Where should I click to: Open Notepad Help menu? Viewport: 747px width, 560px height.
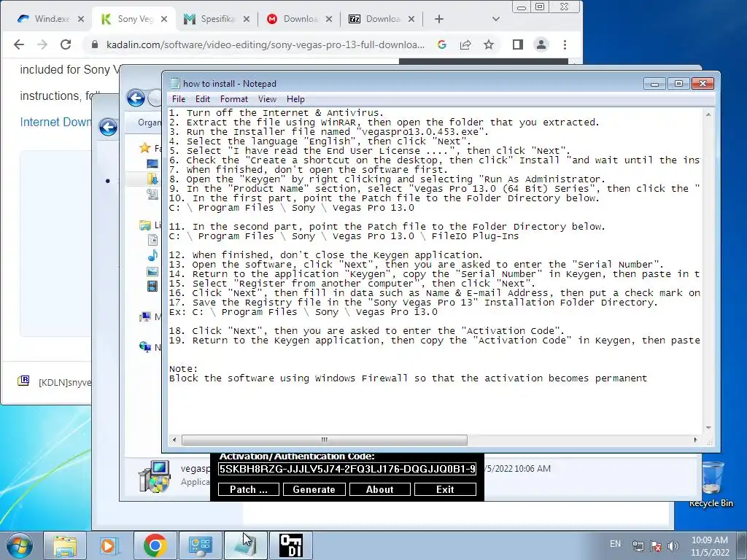[x=295, y=99]
